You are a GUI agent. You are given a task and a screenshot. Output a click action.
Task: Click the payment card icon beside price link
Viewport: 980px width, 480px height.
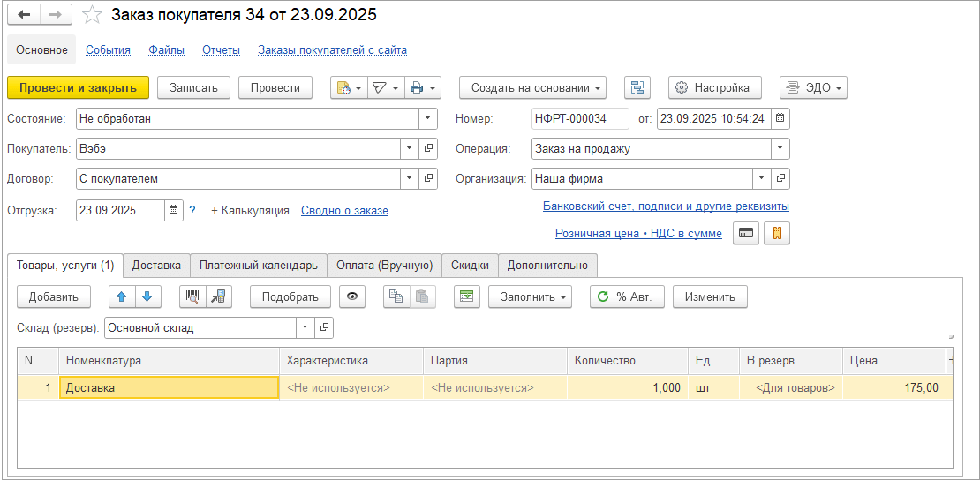tap(746, 234)
